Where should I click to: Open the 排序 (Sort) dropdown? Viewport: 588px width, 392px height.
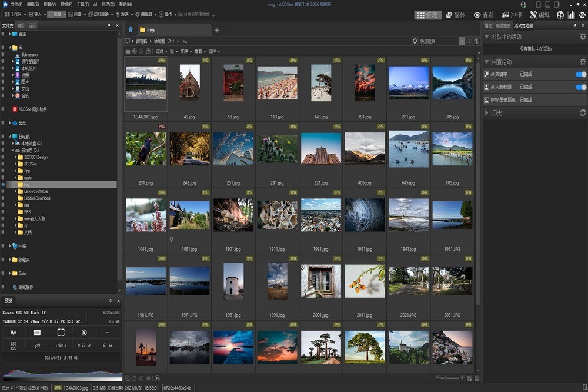click(x=185, y=51)
